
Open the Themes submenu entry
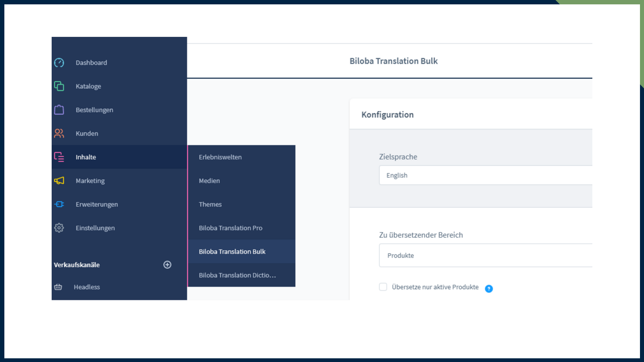coord(210,204)
